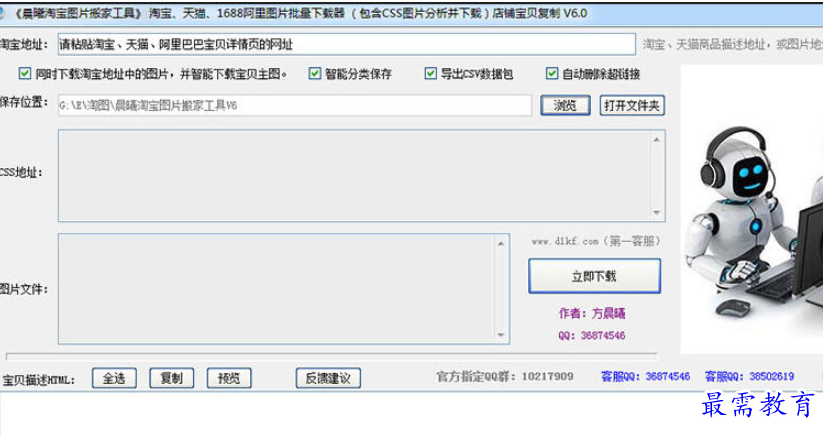Click the 全选 select all button

(x=114, y=378)
